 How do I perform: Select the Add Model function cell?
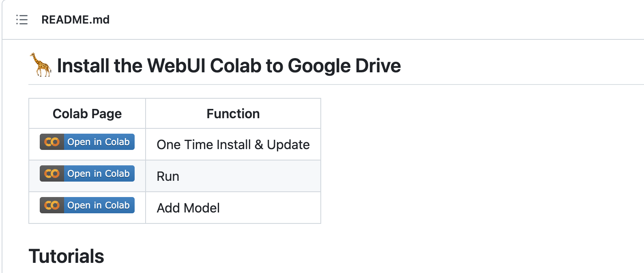tap(233, 208)
